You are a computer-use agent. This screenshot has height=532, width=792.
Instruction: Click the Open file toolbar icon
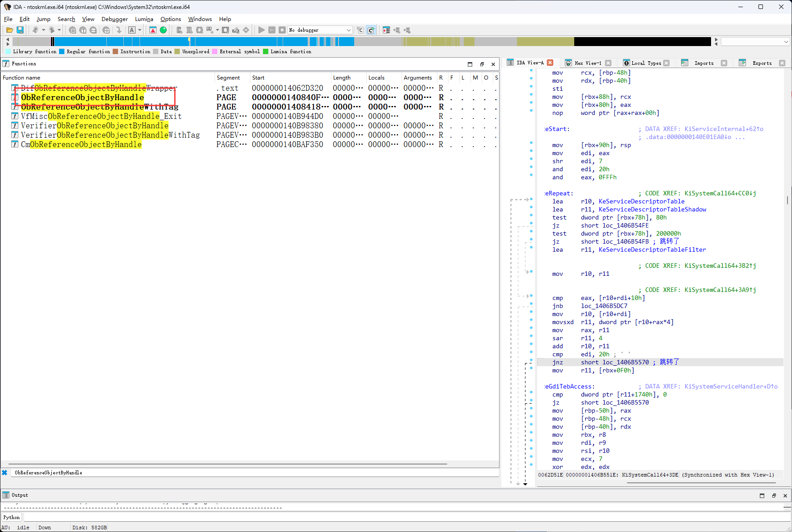coord(9,30)
